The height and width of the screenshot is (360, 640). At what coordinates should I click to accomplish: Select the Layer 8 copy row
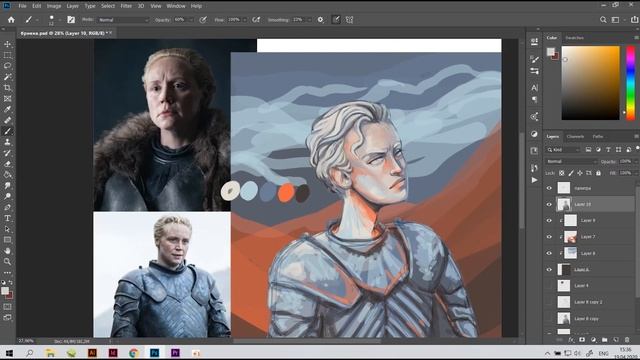(x=590, y=318)
